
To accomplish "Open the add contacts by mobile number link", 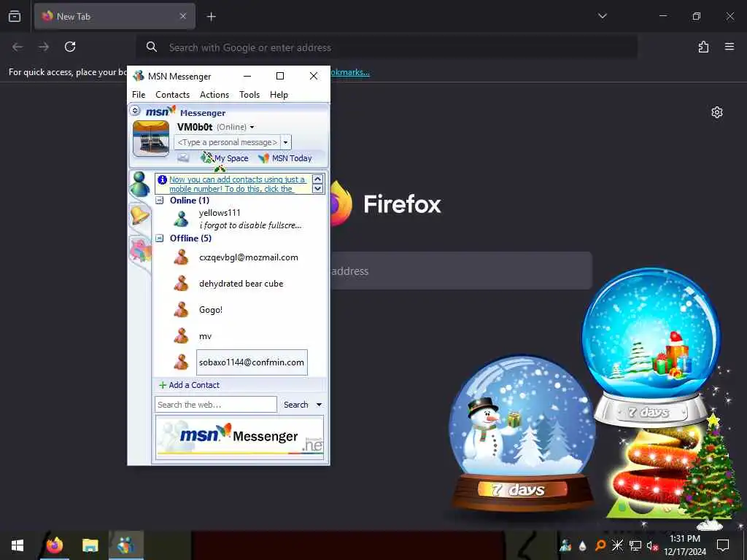I will (x=237, y=184).
